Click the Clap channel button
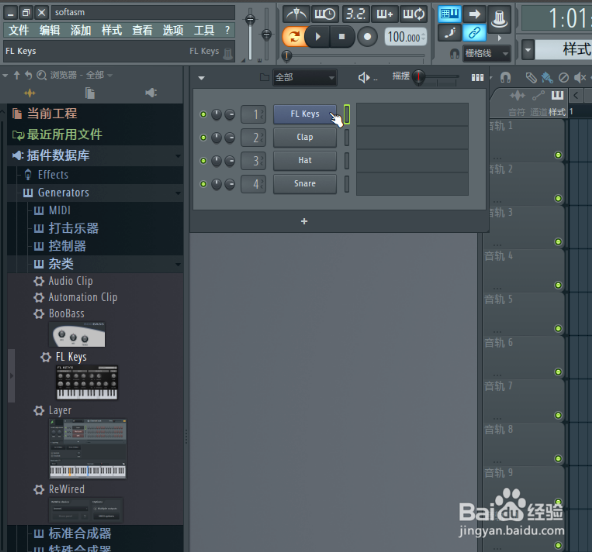592x552 pixels. coord(305,137)
